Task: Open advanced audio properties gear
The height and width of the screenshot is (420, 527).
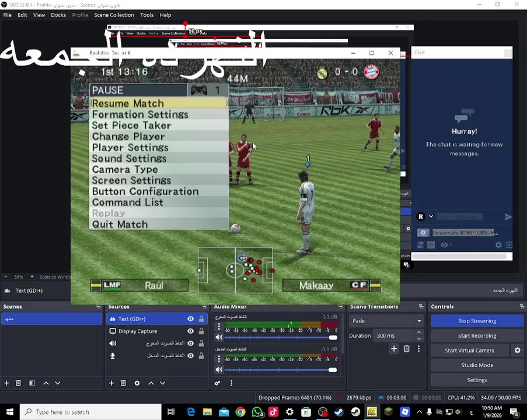Action: coord(218,383)
